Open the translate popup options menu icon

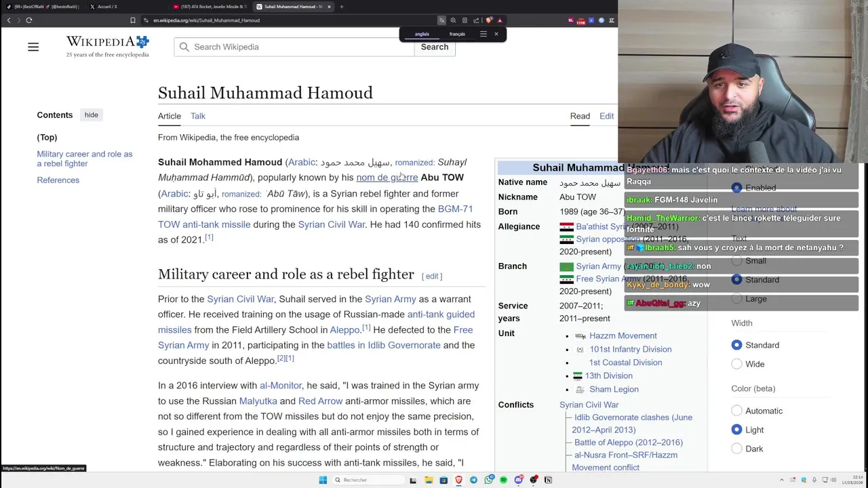click(483, 34)
